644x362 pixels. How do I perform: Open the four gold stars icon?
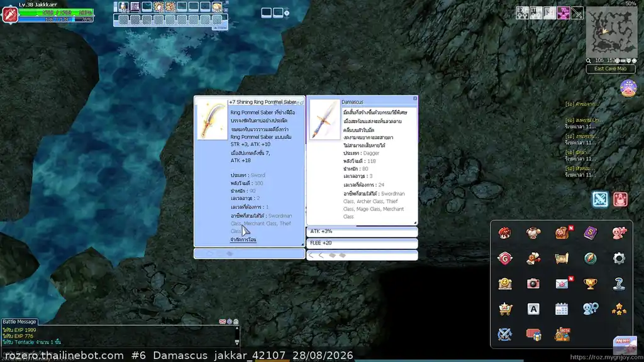619,309
